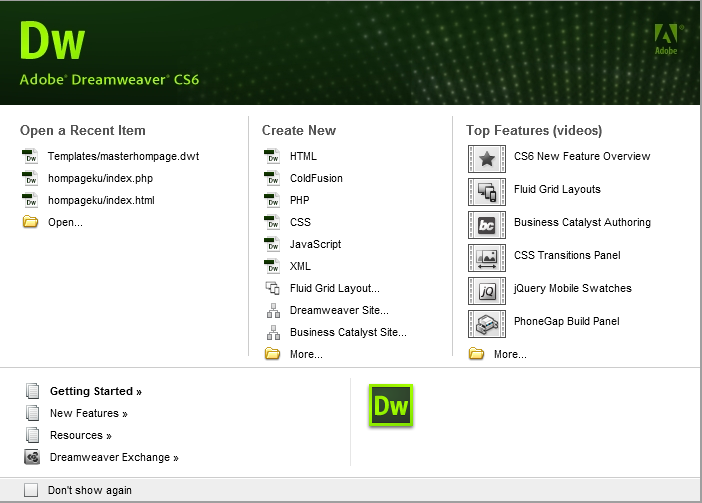The width and height of the screenshot is (702, 503).
Task: Click the Adobe logo in the header
Action: point(667,39)
